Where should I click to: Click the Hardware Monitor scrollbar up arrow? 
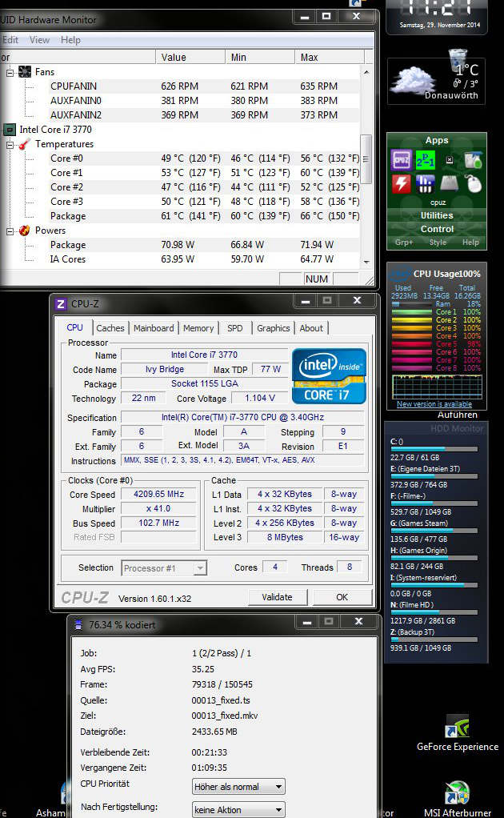pos(366,71)
